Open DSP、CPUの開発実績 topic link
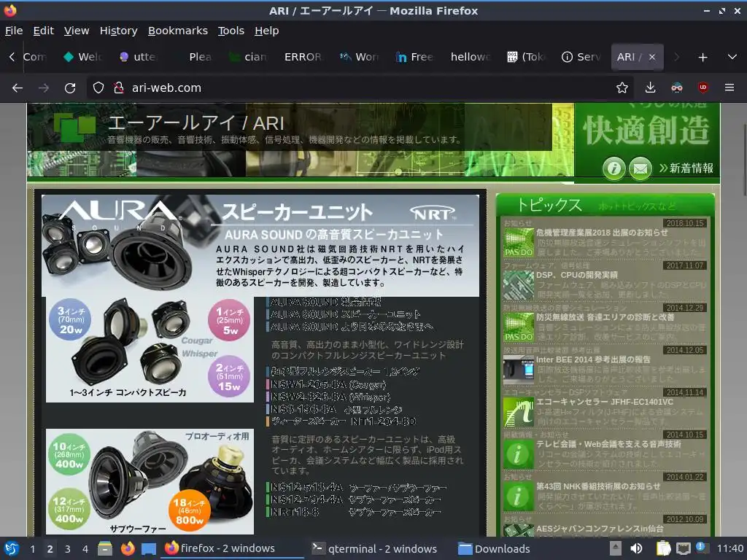Screen dimensions: 747x560 tap(576, 275)
